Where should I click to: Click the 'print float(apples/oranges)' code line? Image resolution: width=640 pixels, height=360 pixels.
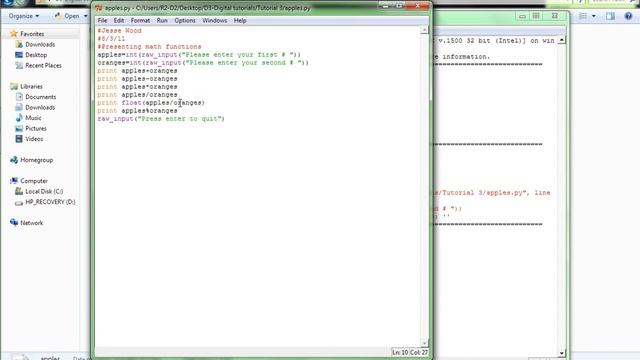[x=151, y=102]
